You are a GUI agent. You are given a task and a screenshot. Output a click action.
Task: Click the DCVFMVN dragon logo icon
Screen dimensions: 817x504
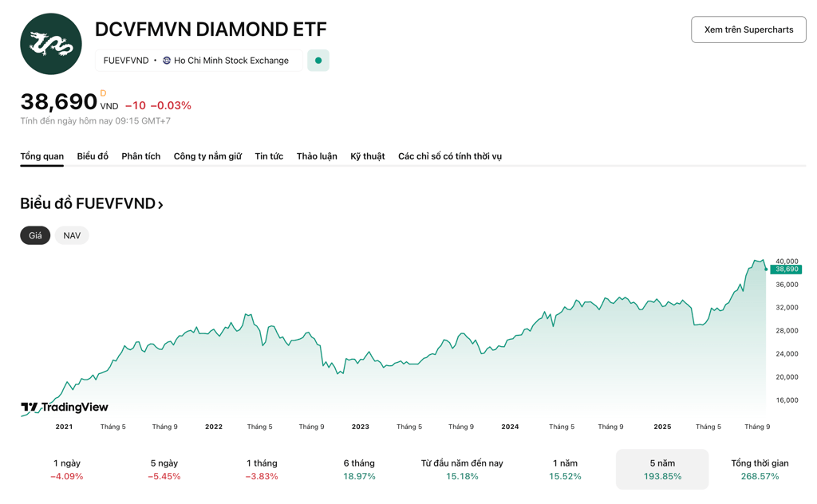(51, 44)
